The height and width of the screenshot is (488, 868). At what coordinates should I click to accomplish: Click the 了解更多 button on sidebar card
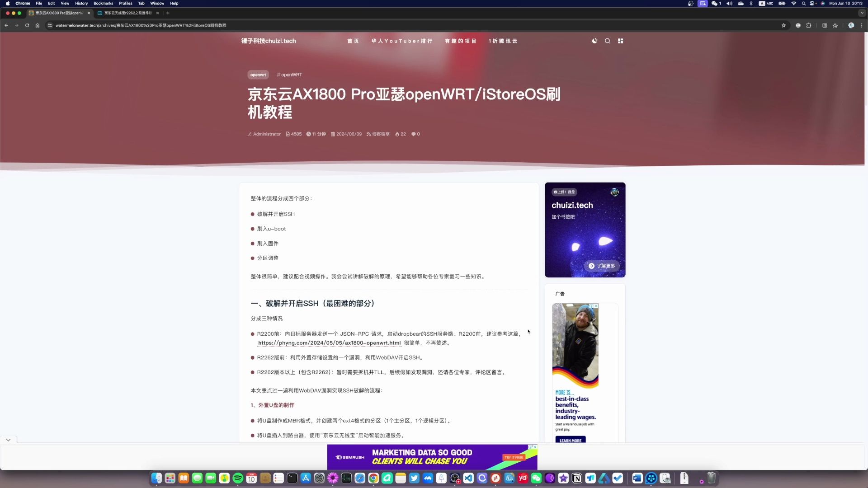(x=602, y=266)
